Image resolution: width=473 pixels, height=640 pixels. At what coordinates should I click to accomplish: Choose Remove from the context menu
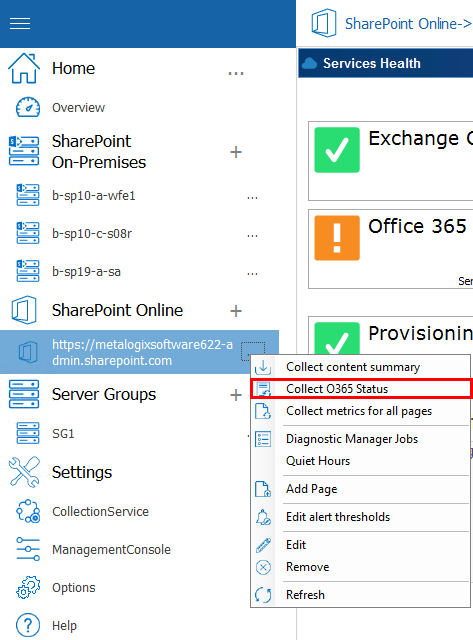tap(361, 567)
